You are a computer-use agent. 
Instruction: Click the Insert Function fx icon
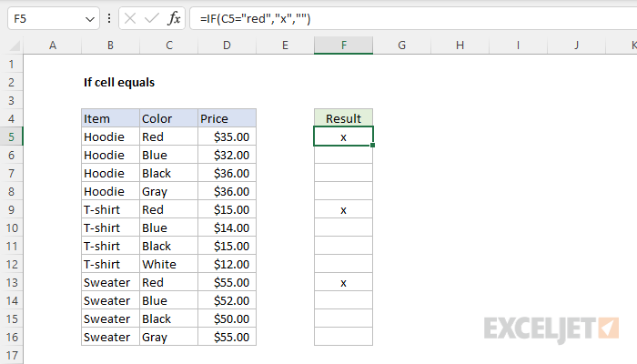tap(174, 19)
